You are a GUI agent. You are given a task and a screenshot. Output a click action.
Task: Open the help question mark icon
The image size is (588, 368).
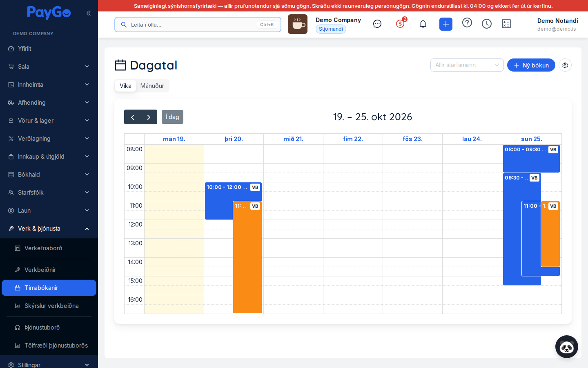click(x=467, y=23)
